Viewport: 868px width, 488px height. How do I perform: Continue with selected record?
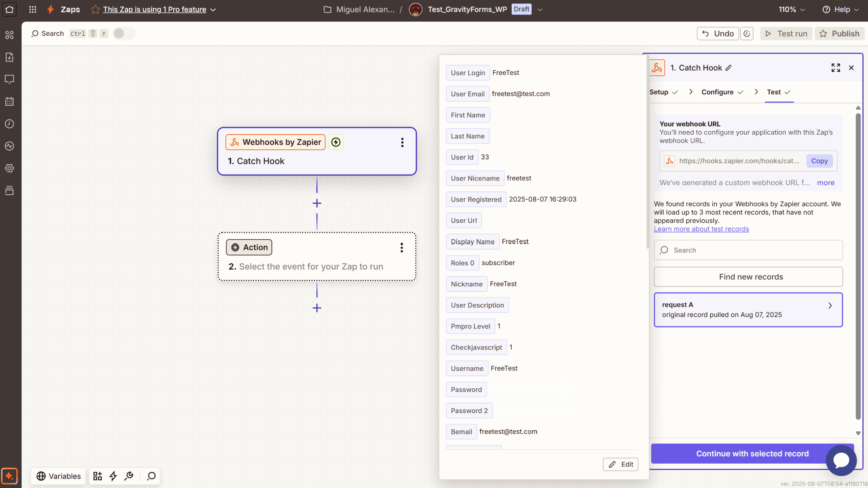point(752,454)
